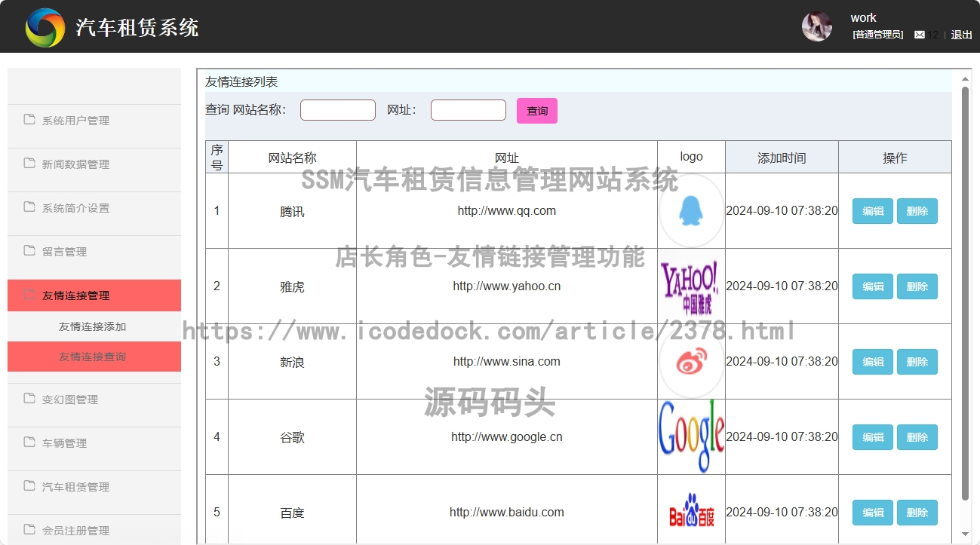Image resolution: width=980 pixels, height=545 pixels.
Task: Click the 腾讯 name cell
Action: tap(293, 211)
